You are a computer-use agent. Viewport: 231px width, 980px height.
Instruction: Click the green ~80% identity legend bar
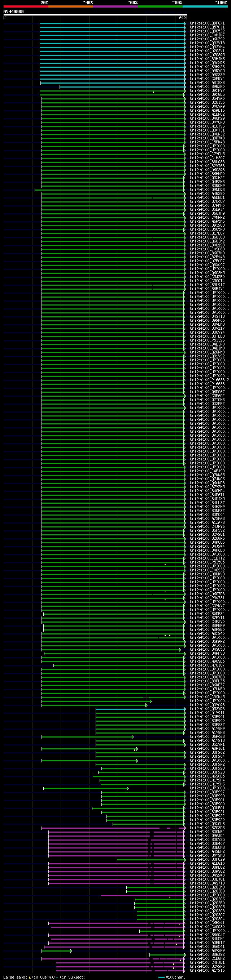pos(160,6)
